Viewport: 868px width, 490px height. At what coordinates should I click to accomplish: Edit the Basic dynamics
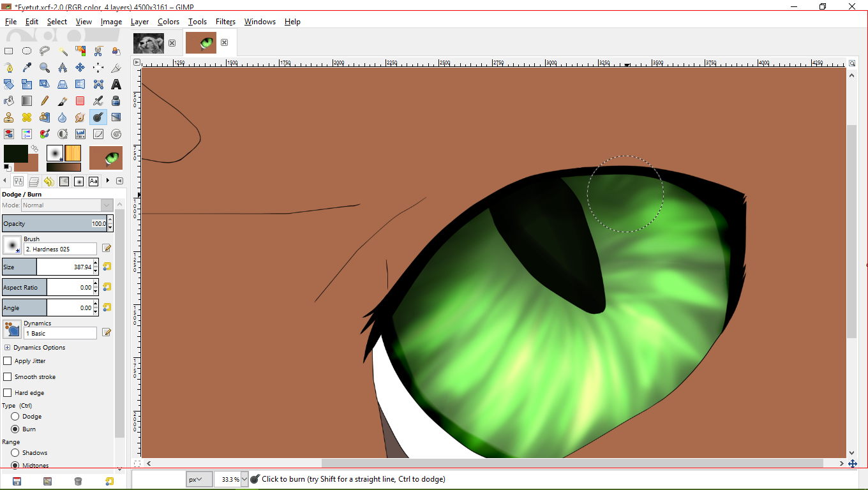107,332
